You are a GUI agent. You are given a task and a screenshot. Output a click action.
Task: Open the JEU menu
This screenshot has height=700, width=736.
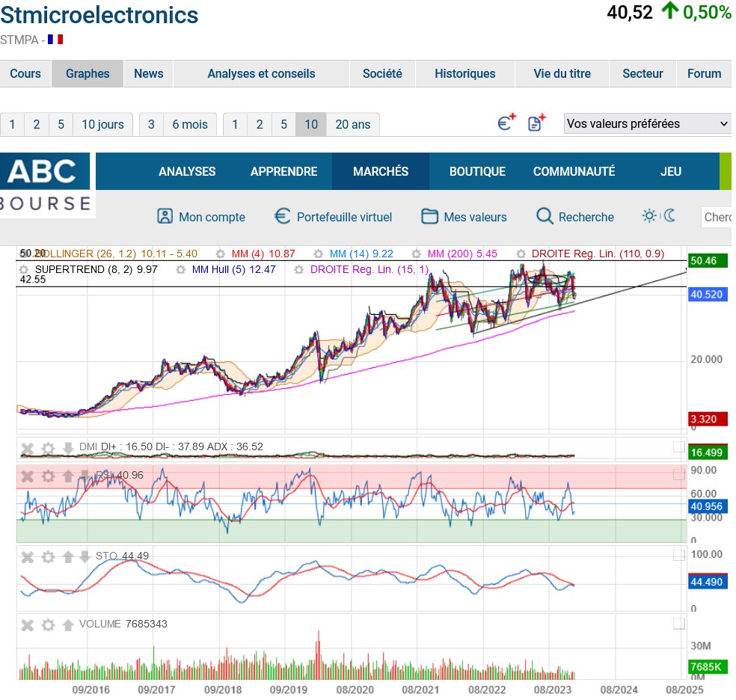[x=670, y=171]
